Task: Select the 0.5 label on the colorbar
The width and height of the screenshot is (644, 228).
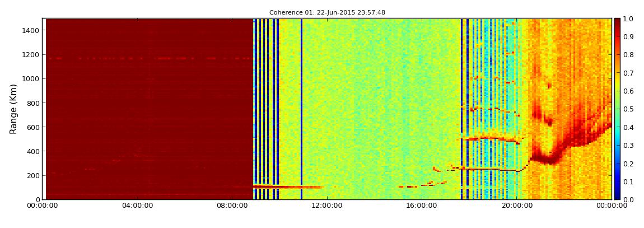Action: (x=628, y=109)
